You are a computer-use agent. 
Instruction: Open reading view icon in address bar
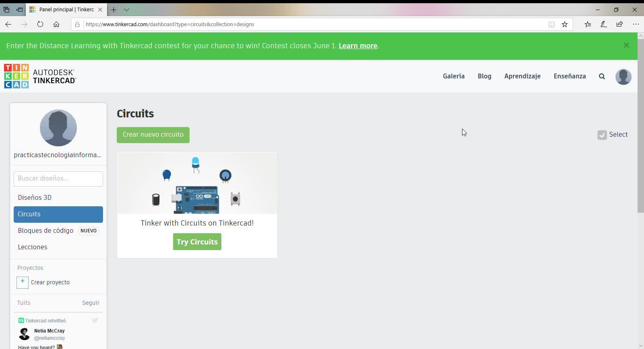tap(551, 24)
